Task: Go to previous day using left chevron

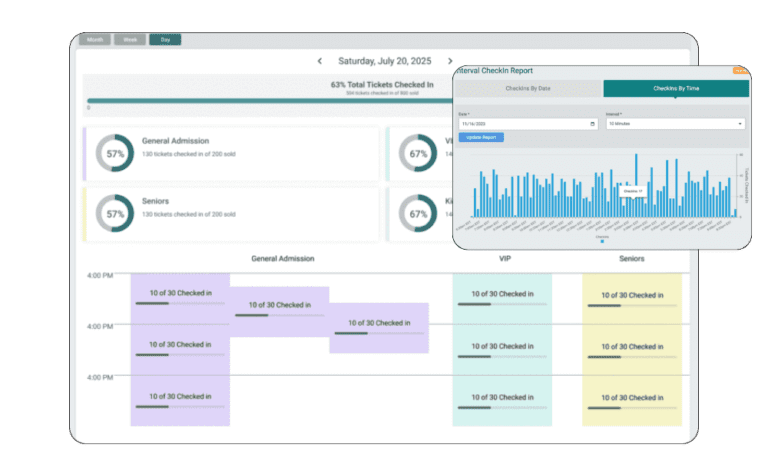Action: (x=319, y=61)
